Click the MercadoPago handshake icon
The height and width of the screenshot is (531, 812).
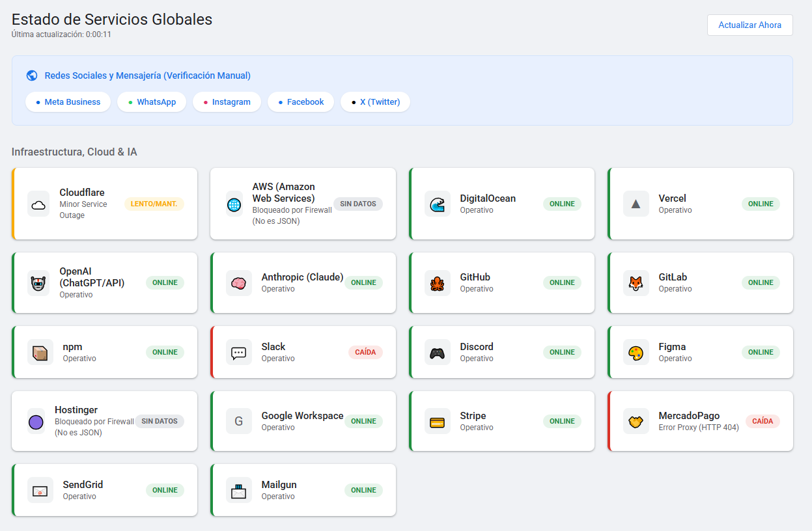pyautogui.click(x=636, y=422)
